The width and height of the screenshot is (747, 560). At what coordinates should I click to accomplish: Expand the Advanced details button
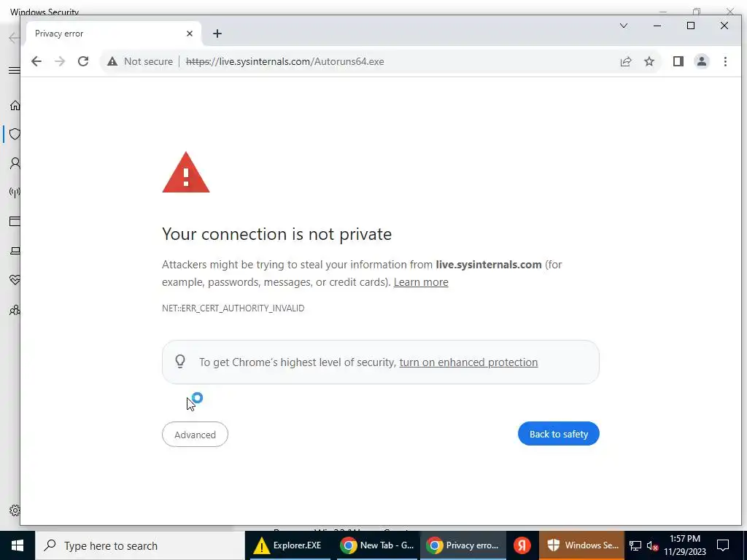195,435
